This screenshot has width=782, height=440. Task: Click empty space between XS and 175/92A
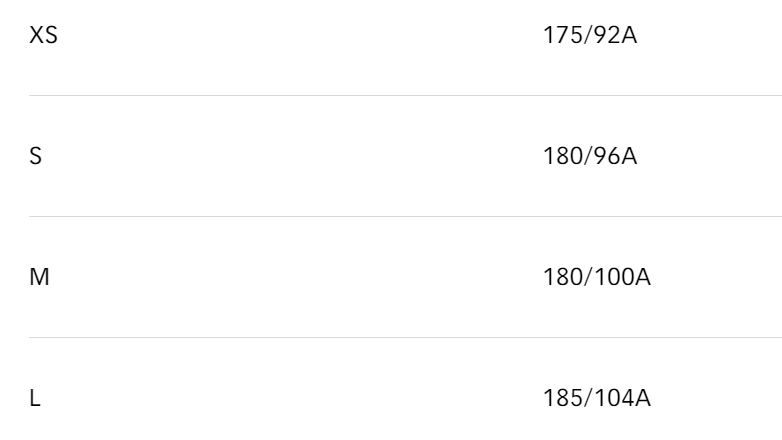[x=299, y=35]
